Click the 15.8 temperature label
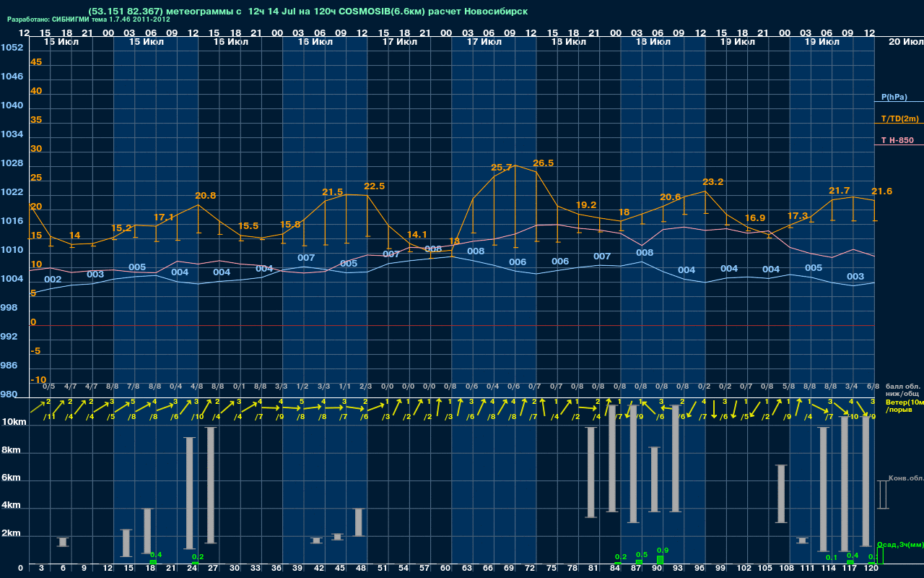Image resolution: width=924 pixels, height=578 pixels. tap(289, 224)
